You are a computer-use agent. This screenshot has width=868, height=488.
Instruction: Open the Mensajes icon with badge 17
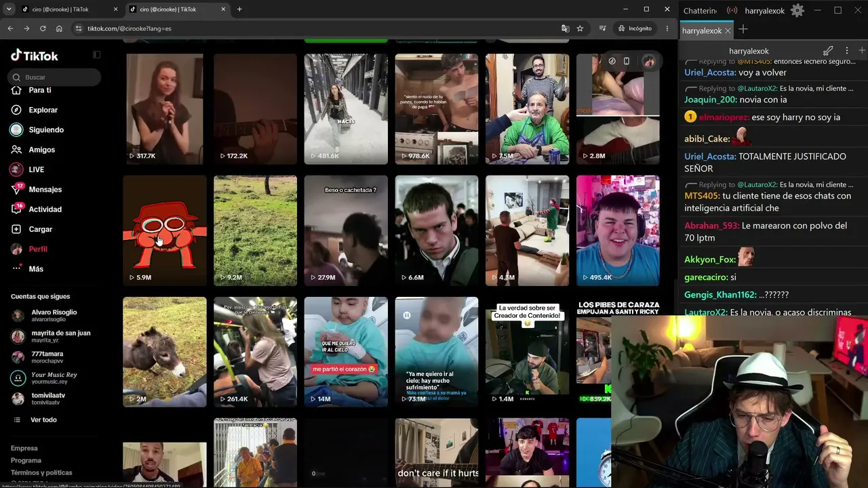pyautogui.click(x=16, y=189)
